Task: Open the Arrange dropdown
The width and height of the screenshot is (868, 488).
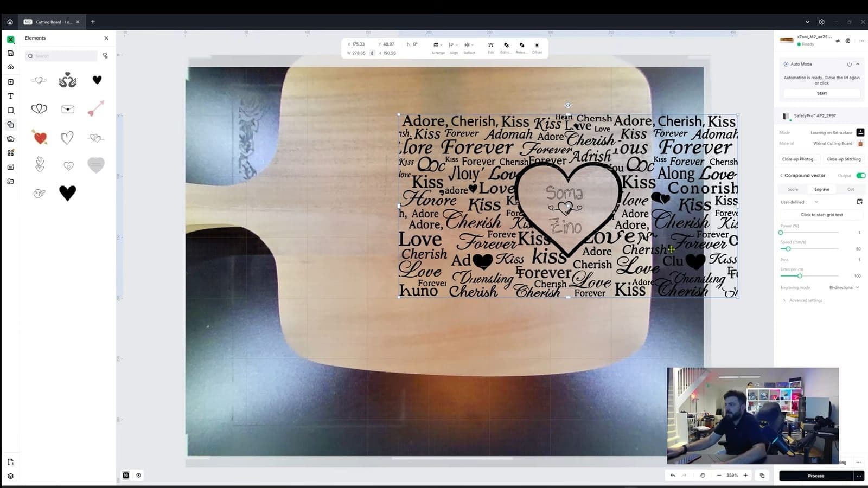Action: (438, 48)
